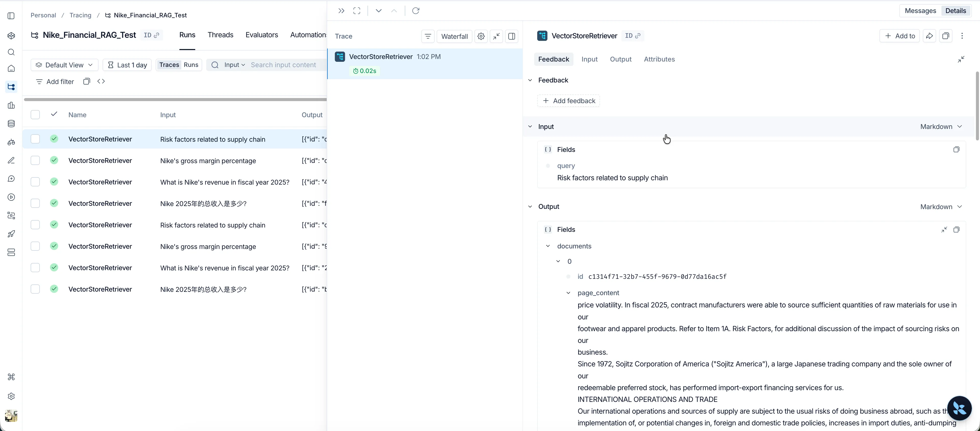Image resolution: width=980 pixels, height=431 pixels.
Task: Switch to the Input detail tab
Action: click(589, 59)
